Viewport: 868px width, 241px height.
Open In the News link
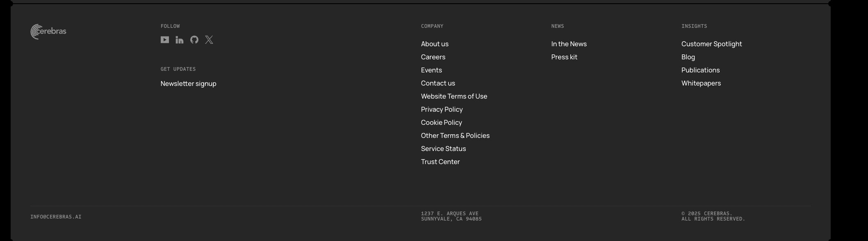[x=569, y=44]
